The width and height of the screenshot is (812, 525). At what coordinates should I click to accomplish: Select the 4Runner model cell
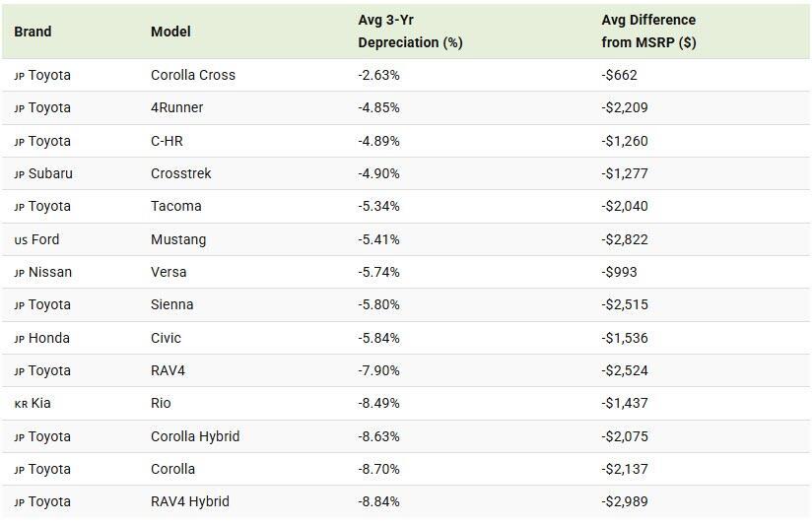click(177, 107)
